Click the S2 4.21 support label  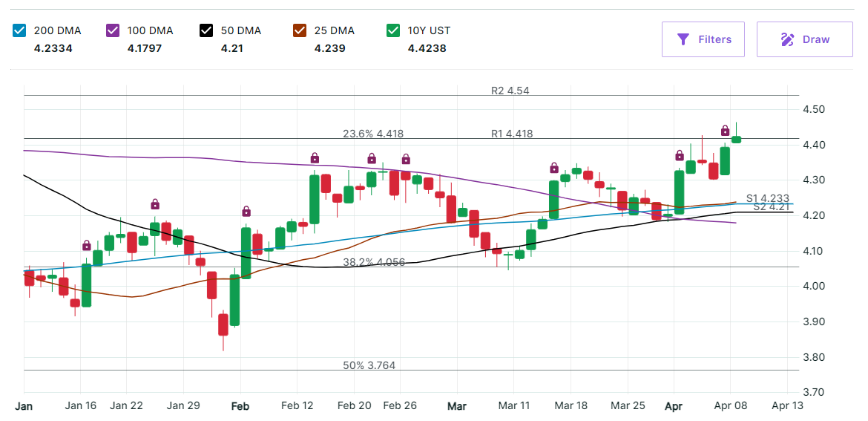773,206
